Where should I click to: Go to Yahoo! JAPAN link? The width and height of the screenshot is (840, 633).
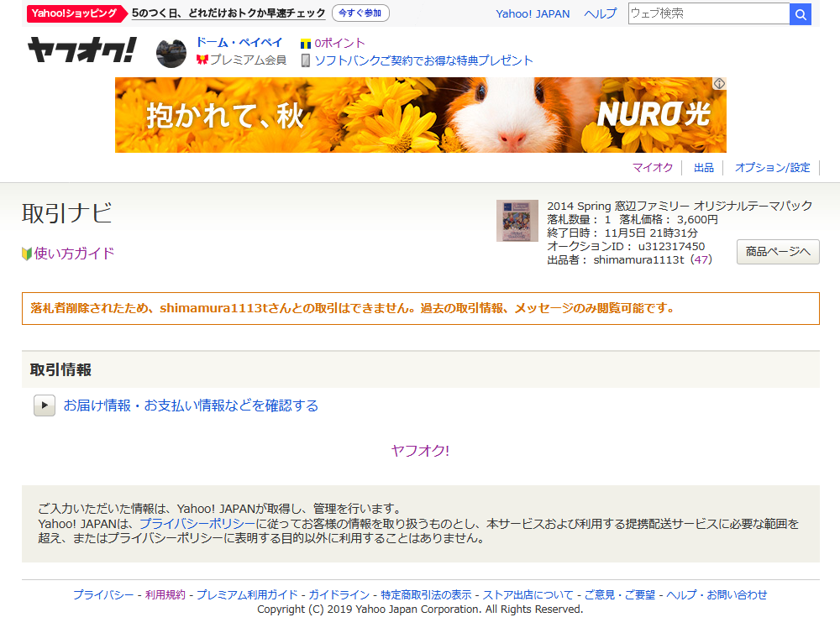coord(533,14)
